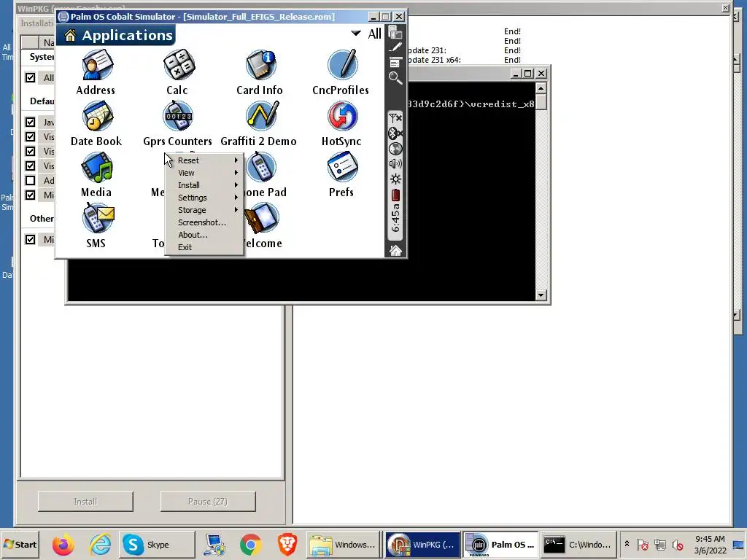747x560 pixels.
Task: Expand the Install submenu
Action: tap(204, 185)
